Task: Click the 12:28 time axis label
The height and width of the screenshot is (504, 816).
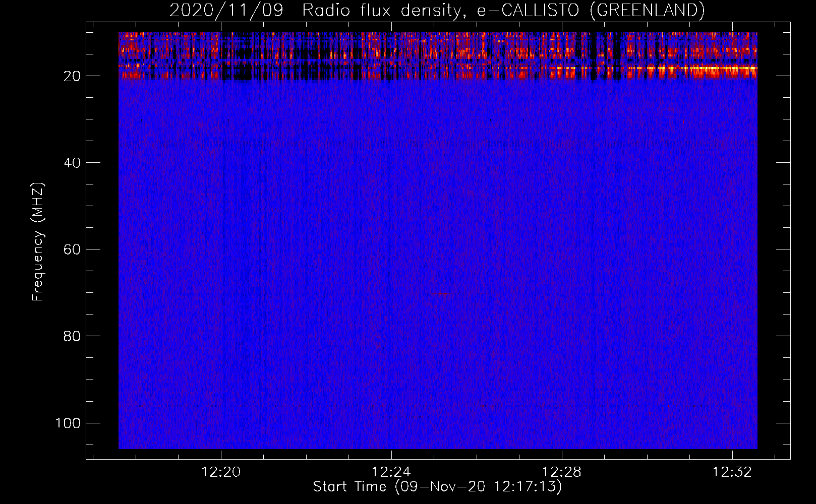Action: pos(561,472)
